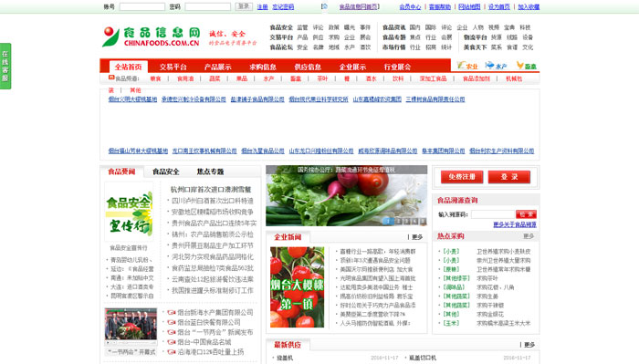This screenshot has width=639, height=364.
Task: Follow the 忘记密码 link
Action: pyautogui.click(x=283, y=7)
